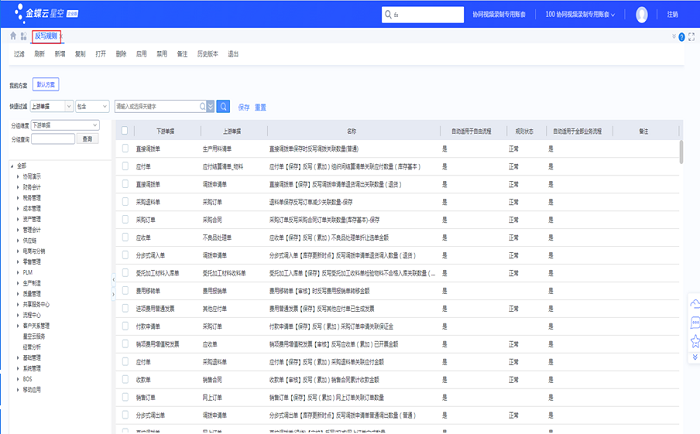700x434 pixels.
Task: Toggle the fullscreen icon at top right
Action: (x=693, y=36)
